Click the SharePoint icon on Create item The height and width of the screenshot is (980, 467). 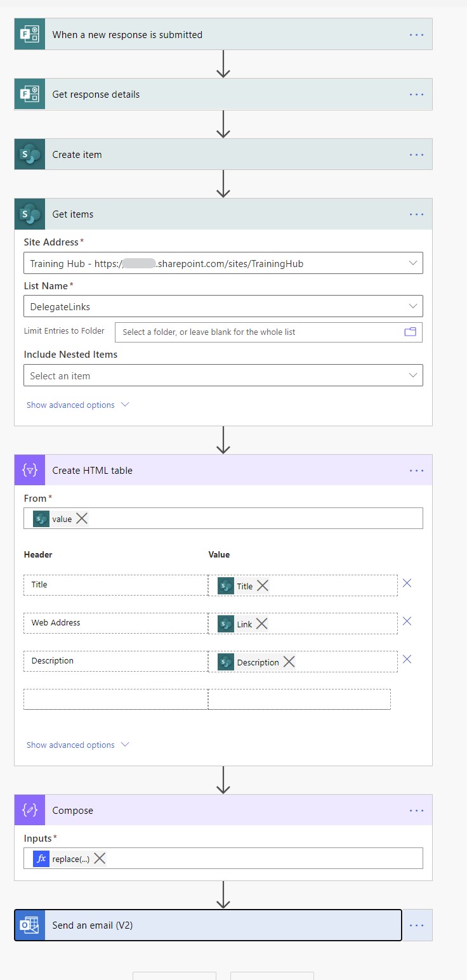29,154
